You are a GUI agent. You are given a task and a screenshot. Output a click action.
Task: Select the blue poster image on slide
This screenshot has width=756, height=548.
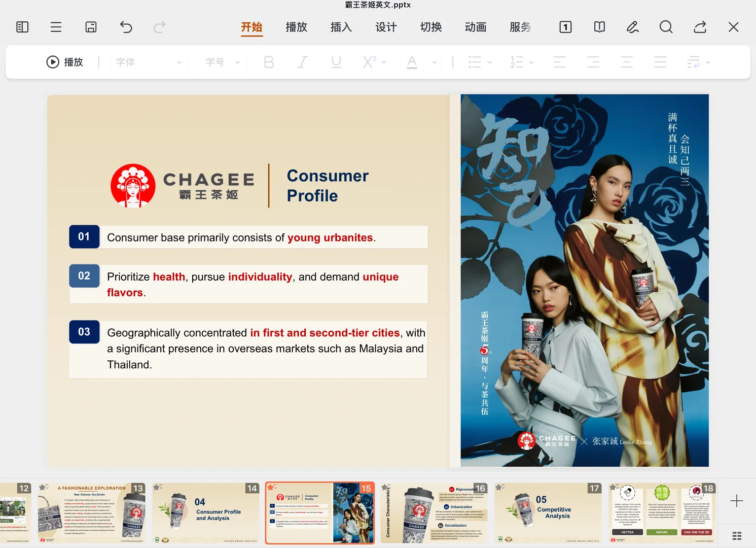[x=585, y=280]
